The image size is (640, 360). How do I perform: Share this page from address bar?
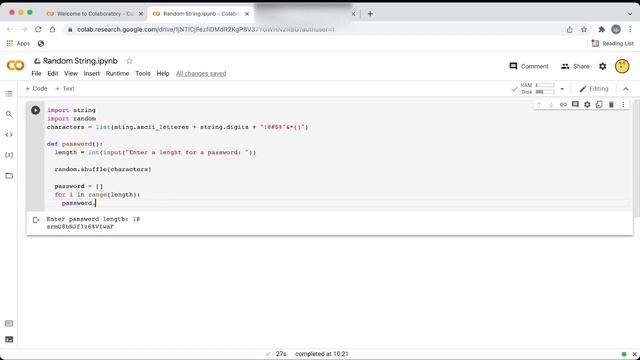tap(569, 29)
